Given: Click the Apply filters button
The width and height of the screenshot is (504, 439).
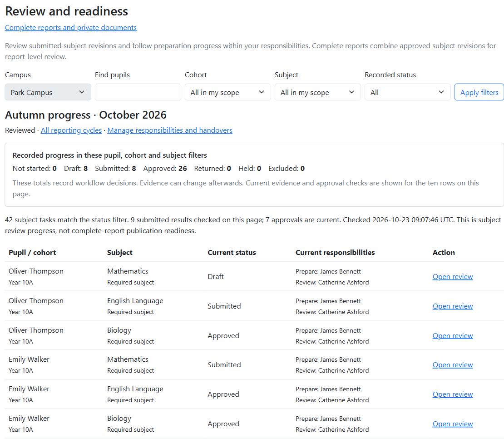Looking at the screenshot, I should (479, 92).
